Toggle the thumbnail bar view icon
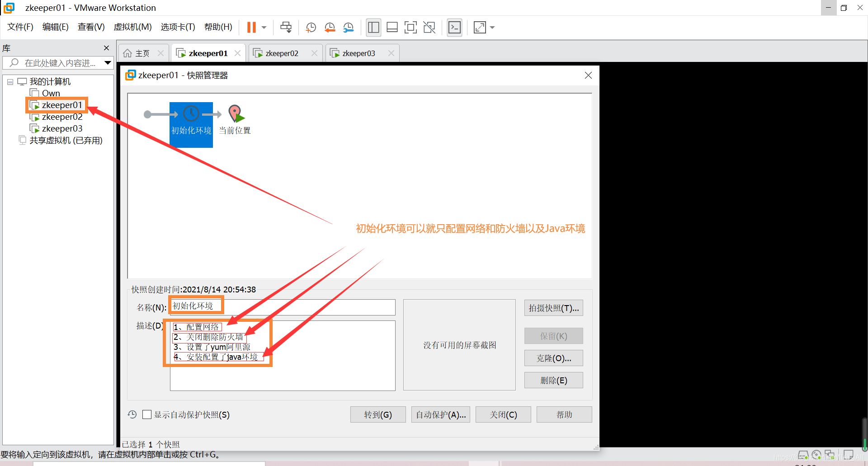The width and height of the screenshot is (868, 466). click(x=392, y=28)
